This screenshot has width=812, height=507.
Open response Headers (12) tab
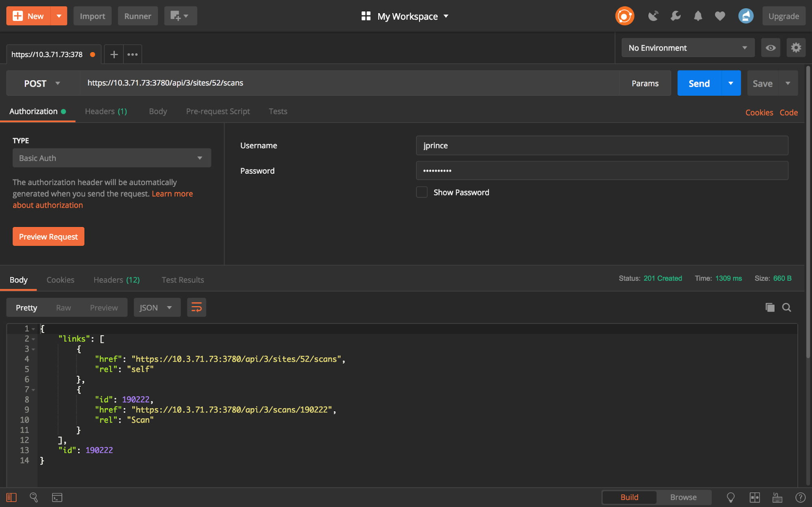[x=117, y=280]
